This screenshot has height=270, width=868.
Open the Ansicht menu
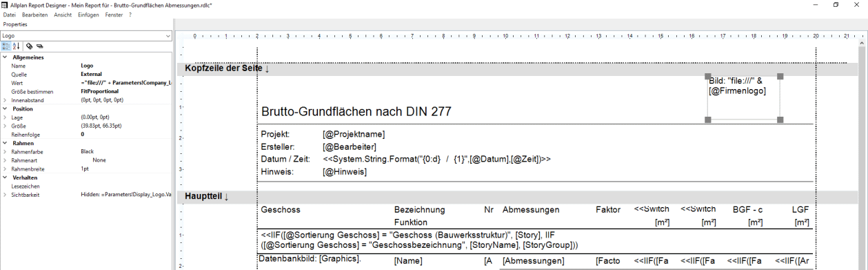point(63,15)
